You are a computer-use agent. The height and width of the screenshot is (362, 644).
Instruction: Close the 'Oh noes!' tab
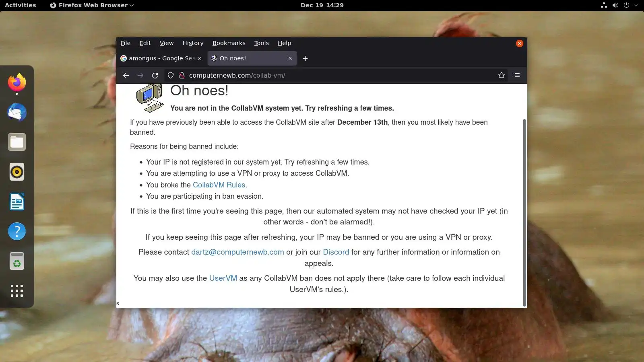290,58
